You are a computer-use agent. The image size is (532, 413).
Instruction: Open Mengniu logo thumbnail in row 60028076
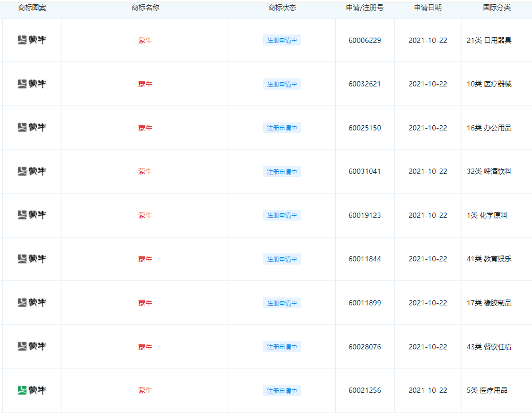coord(32,346)
